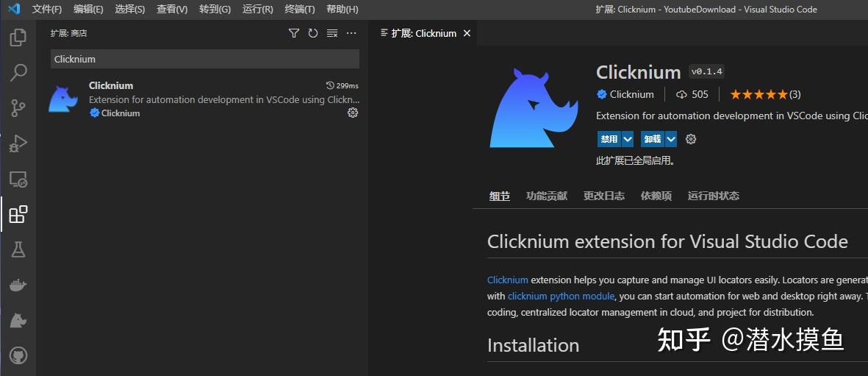Expand the 卸载 dropdown arrow
Screen dimensions: 868x376
pos(671,138)
